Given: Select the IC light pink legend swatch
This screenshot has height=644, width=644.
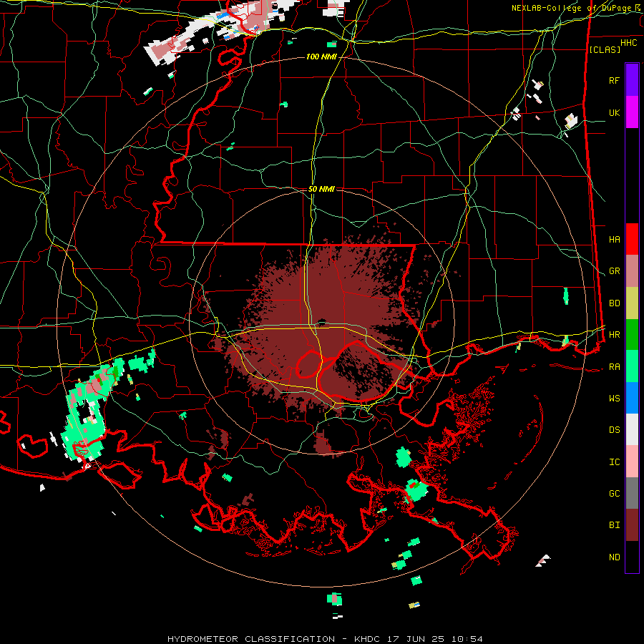Looking at the screenshot, I should (x=632, y=462).
